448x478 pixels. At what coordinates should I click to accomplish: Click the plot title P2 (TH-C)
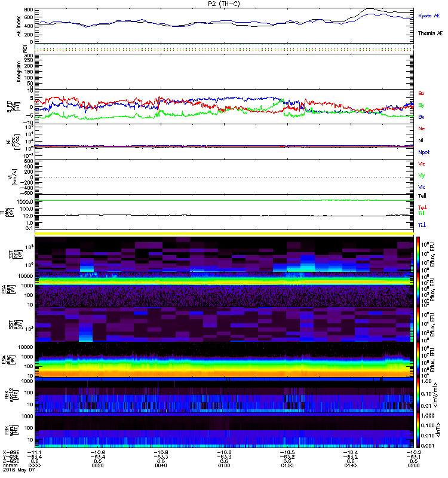(x=223, y=4)
